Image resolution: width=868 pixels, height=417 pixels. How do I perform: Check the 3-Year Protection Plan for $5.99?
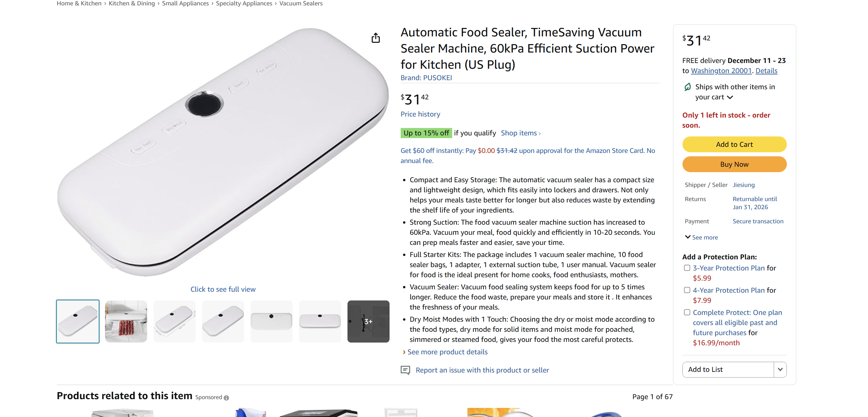coord(687,268)
